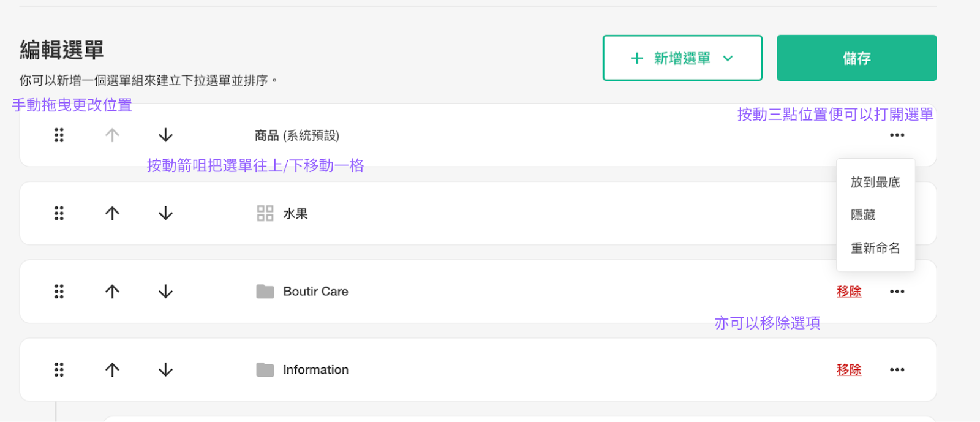980x422 pixels.
Task: Open the three-dot menu for Boutir Care
Action: pyautogui.click(x=897, y=292)
